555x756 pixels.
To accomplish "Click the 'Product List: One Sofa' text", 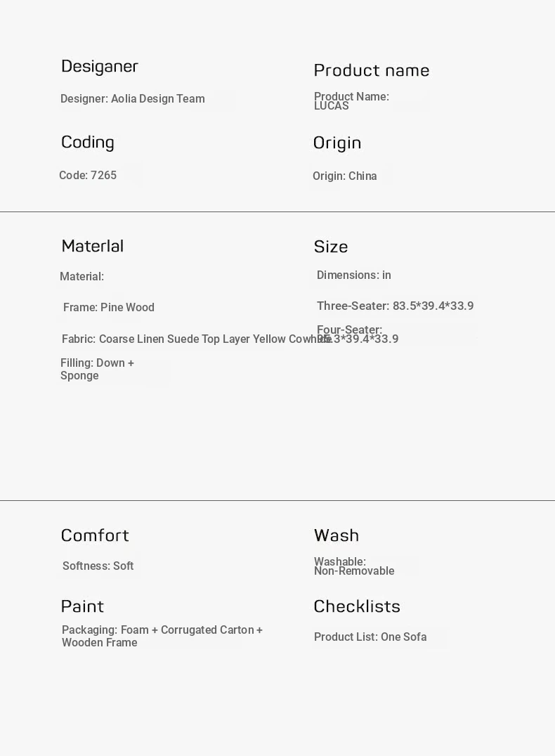I will pos(370,637).
